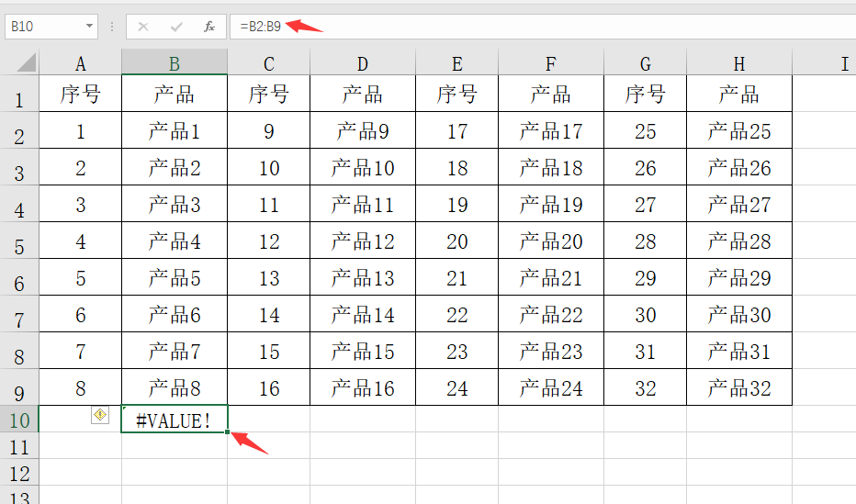This screenshot has height=504, width=856.
Task: Select column C header
Action: coord(268,62)
